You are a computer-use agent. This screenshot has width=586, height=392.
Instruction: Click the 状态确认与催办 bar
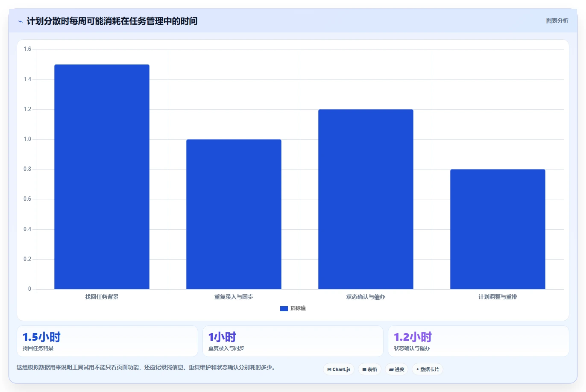point(366,199)
